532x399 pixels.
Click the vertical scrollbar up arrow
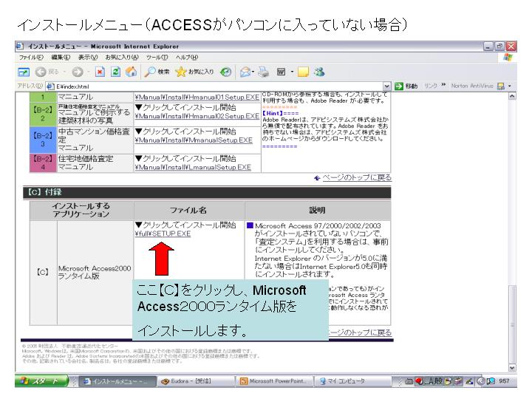[512, 96]
